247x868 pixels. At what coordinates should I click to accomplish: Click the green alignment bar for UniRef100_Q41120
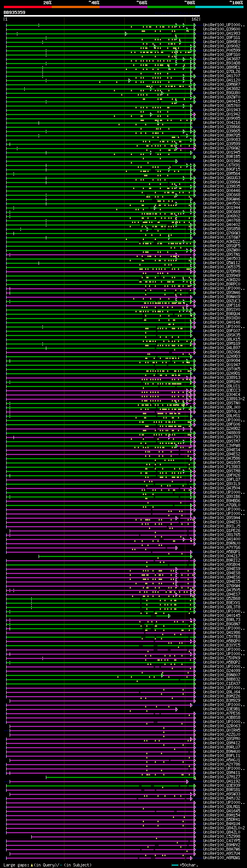99,80
